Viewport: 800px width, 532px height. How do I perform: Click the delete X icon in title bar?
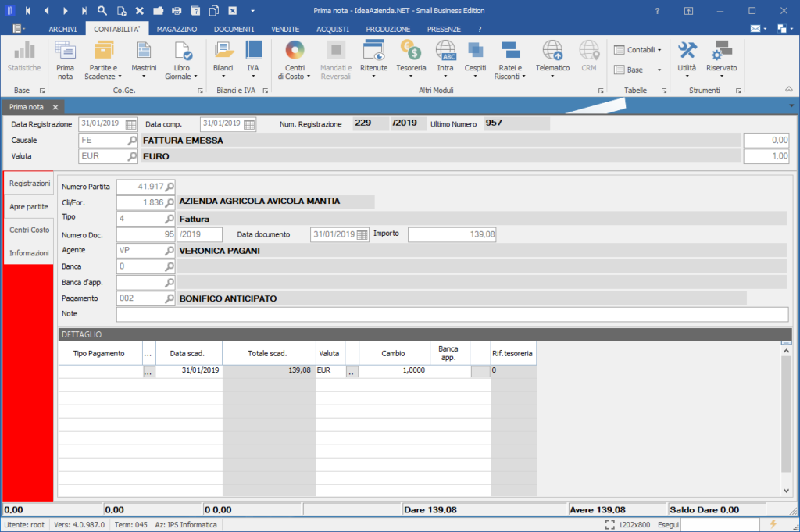pos(140,11)
